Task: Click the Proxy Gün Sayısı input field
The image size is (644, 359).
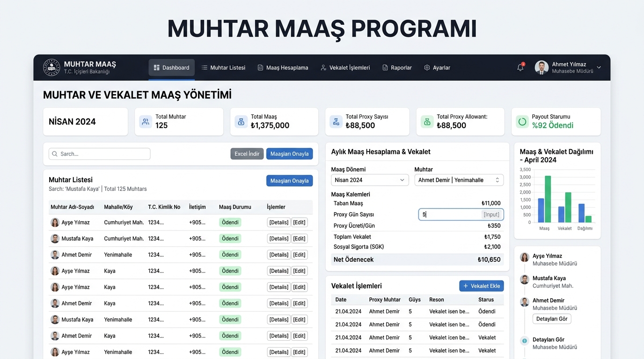Action: 461,215
